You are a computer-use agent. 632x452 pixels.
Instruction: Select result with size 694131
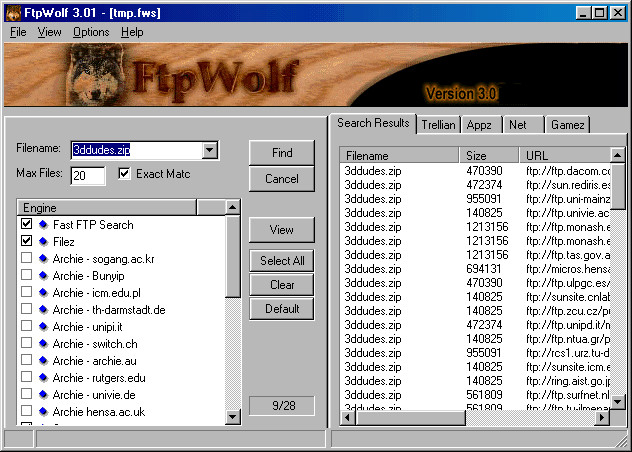475,269
